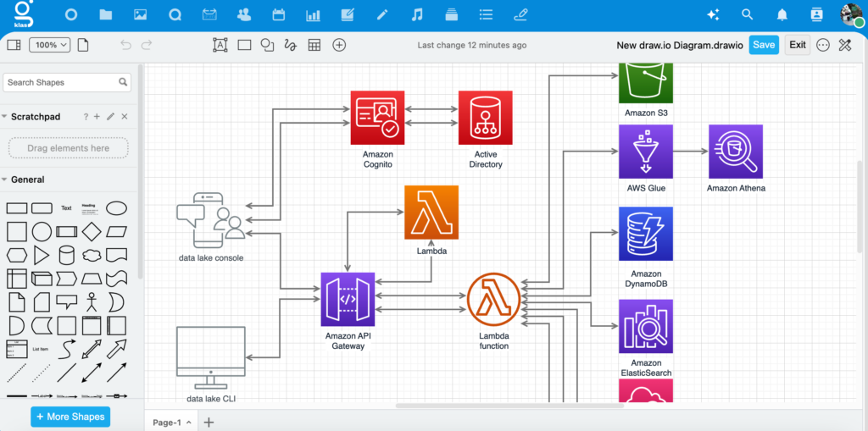Select the text box insert tool
The width and height of the screenshot is (868, 431).
coord(220,45)
